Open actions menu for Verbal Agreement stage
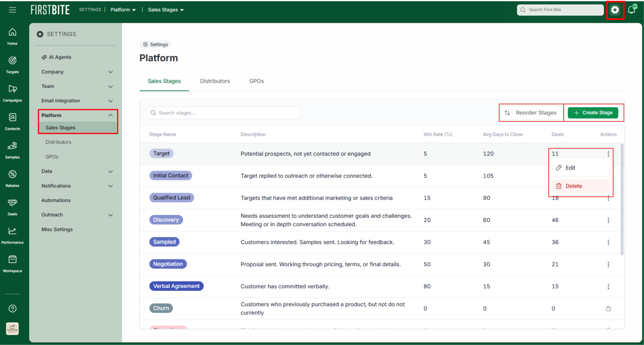644x345 pixels. (608, 287)
